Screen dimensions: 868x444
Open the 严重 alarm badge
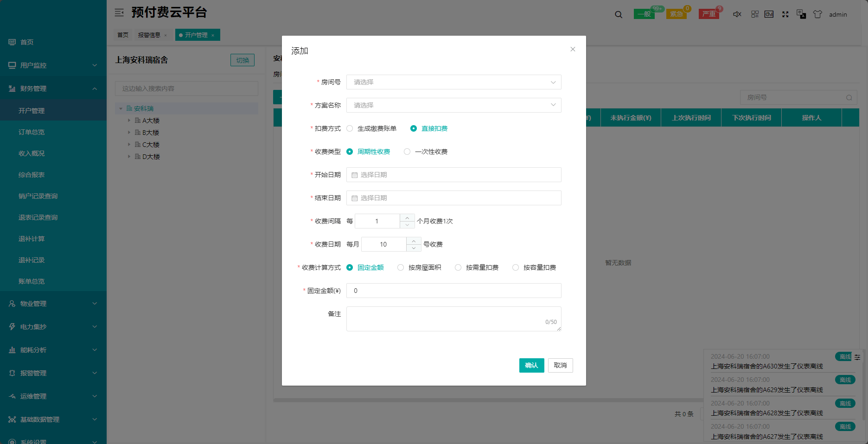pos(709,14)
